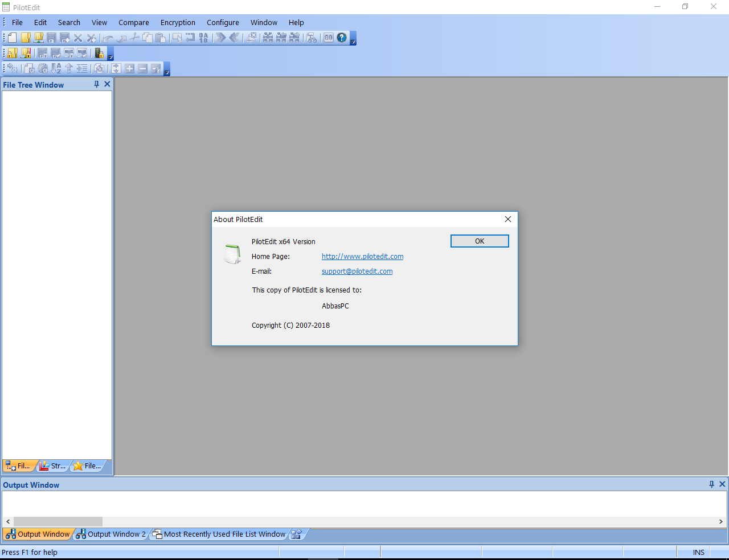Open the http://www.pilotedit.com link

(x=363, y=257)
